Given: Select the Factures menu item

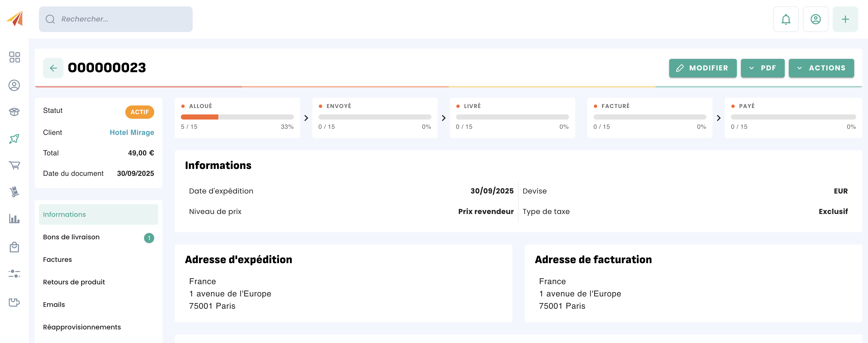Looking at the screenshot, I should (x=57, y=260).
